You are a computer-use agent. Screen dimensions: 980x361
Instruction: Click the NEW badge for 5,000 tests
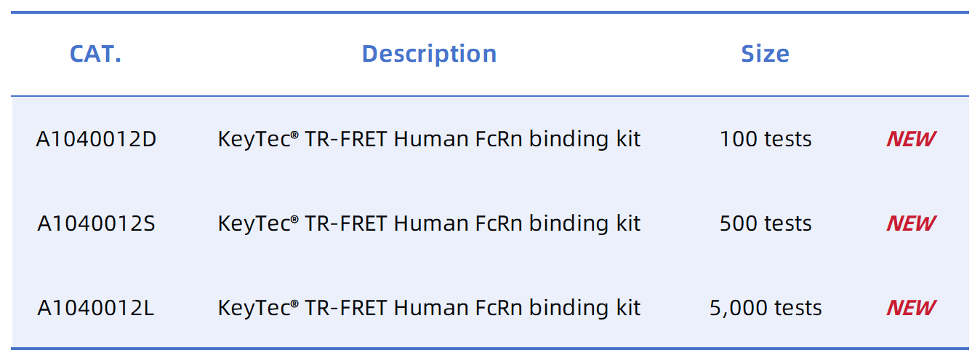click(911, 308)
